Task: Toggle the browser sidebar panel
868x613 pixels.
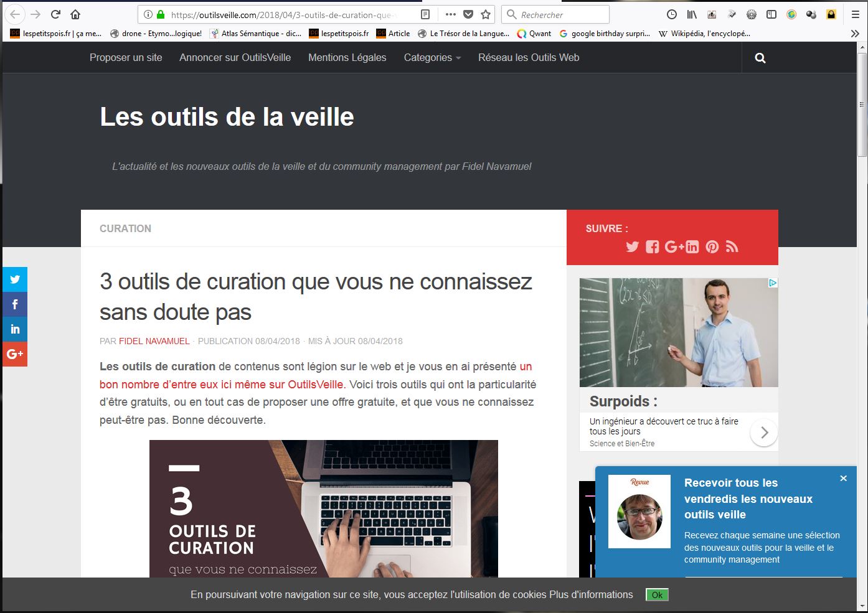Action: (x=771, y=14)
